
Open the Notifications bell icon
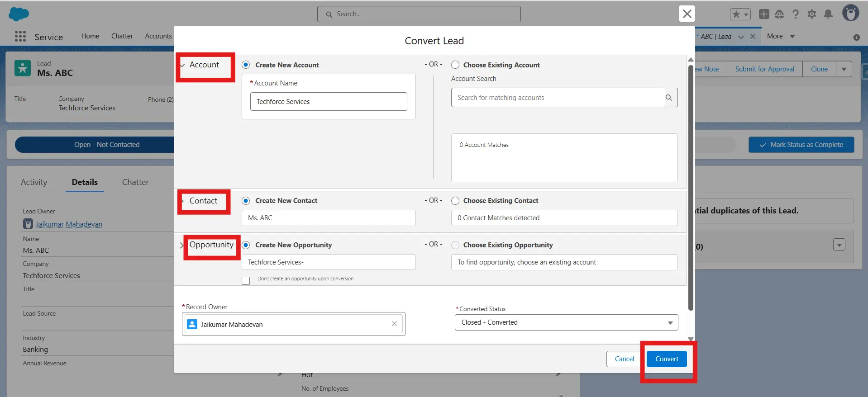[828, 14]
